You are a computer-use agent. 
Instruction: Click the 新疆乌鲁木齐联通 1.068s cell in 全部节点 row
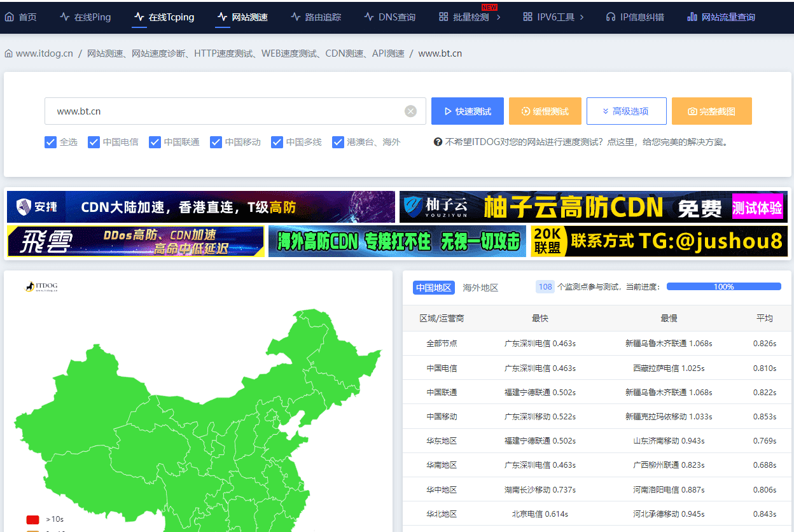(x=669, y=344)
